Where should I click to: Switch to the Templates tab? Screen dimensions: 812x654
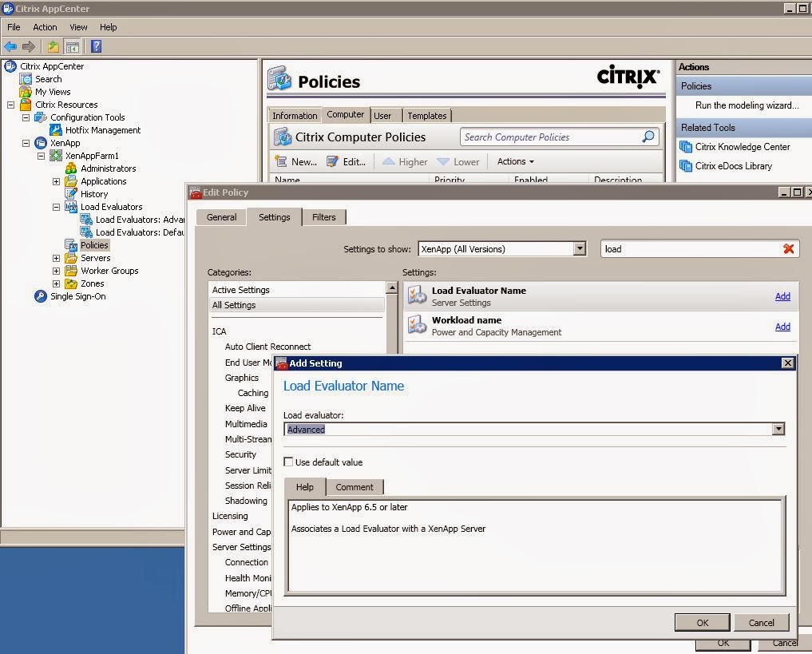(x=426, y=116)
